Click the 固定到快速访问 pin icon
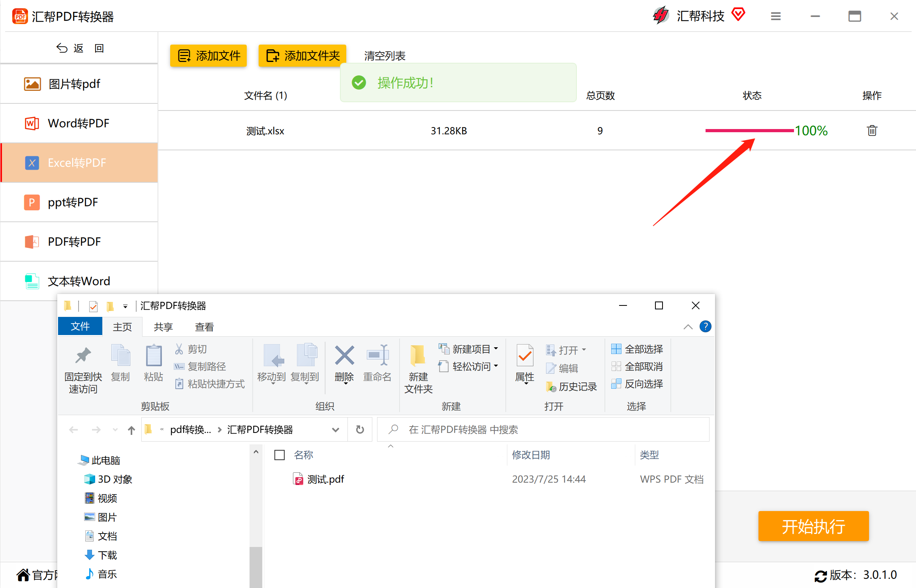The width and height of the screenshot is (916, 588). [x=83, y=356]
